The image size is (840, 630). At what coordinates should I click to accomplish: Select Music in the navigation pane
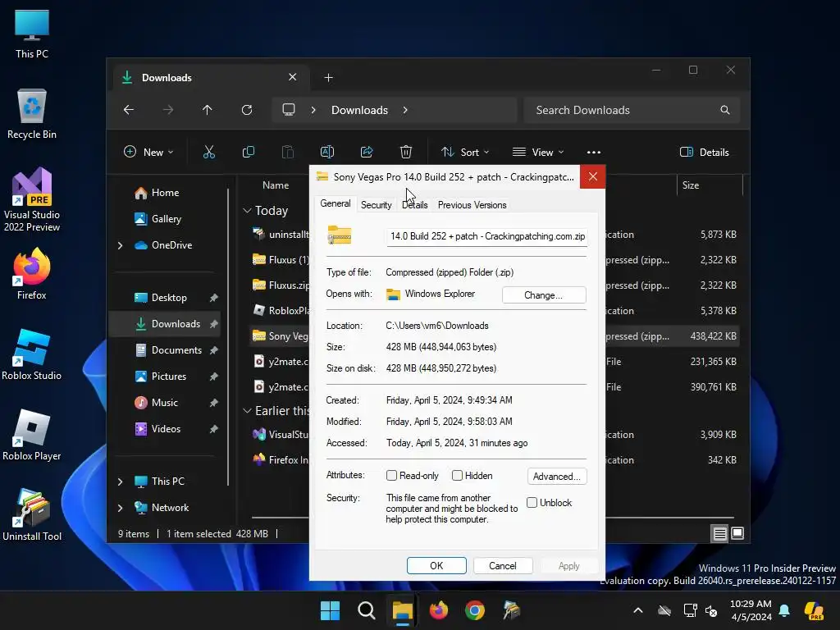[x=164, y=403]
